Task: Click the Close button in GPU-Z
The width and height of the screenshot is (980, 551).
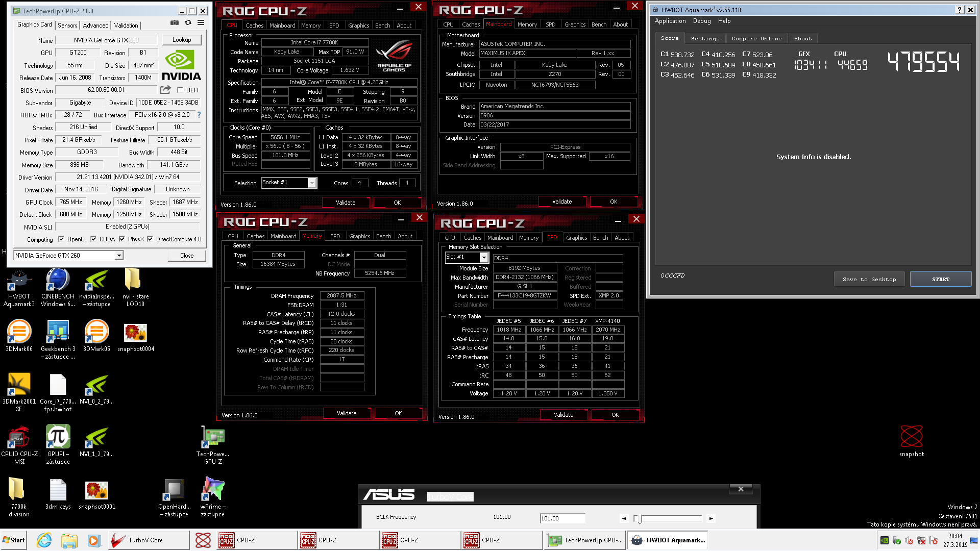Action: click(x=187, y=256)
